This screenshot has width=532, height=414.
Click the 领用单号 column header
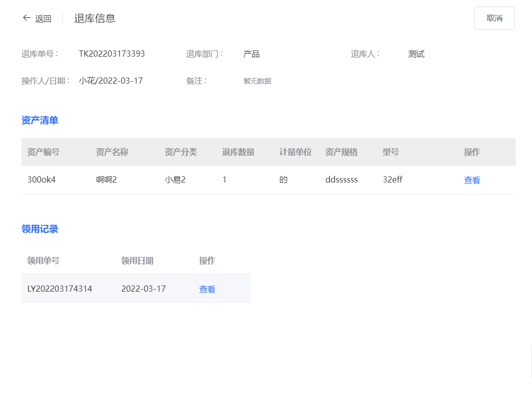[x=43, y=261]
